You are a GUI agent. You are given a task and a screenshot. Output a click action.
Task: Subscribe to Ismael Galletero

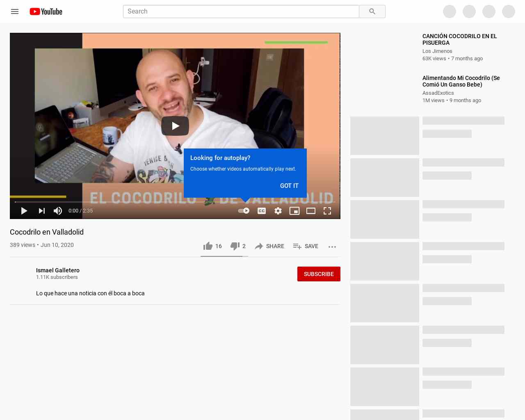pyautogui.click(x=319, y=274)
